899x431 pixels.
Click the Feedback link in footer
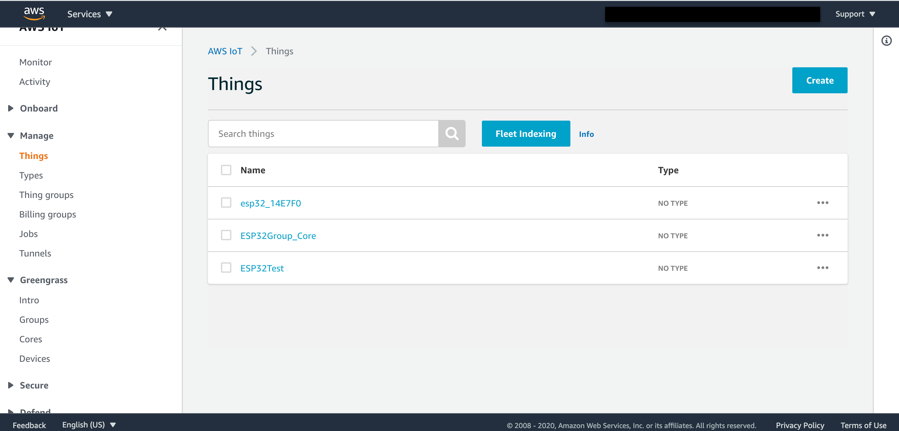(29, 425)
